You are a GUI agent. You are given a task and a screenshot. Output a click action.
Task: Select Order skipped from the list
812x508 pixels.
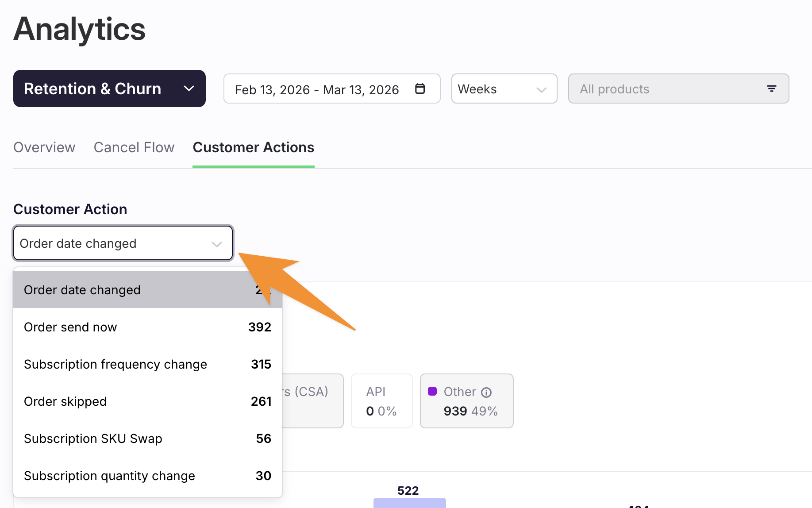click(147, 401)
